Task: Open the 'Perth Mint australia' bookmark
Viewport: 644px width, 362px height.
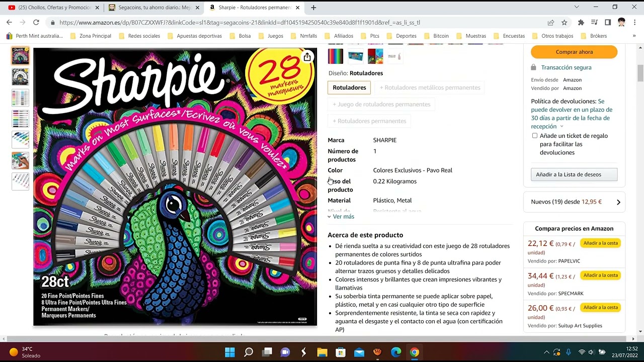Action: point(35,36)
